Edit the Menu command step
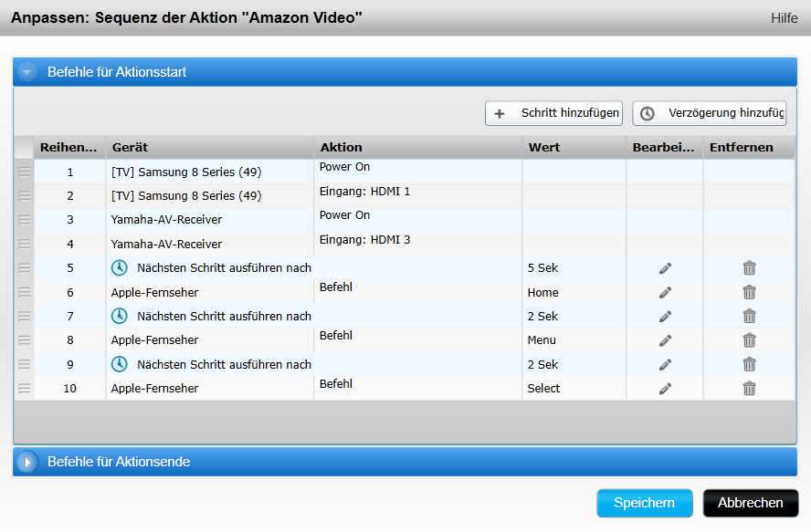 coord(665,340)
